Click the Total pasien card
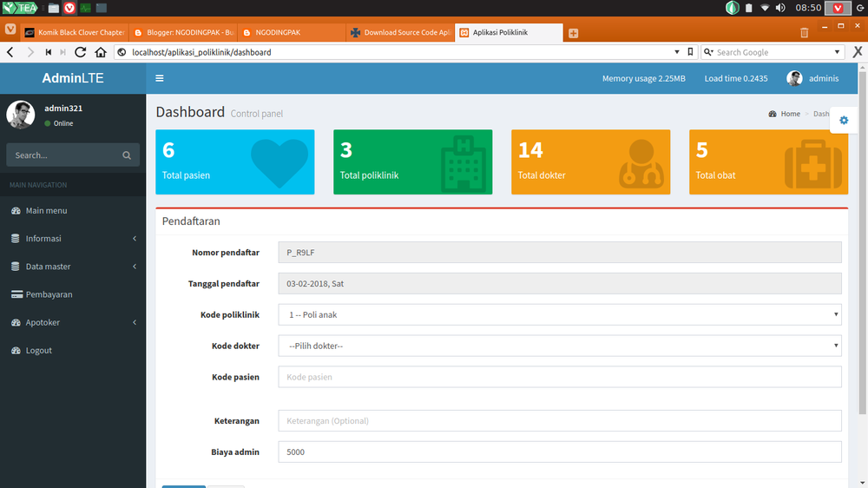Viewport: 868px width, 488px height. pos(234,162)
